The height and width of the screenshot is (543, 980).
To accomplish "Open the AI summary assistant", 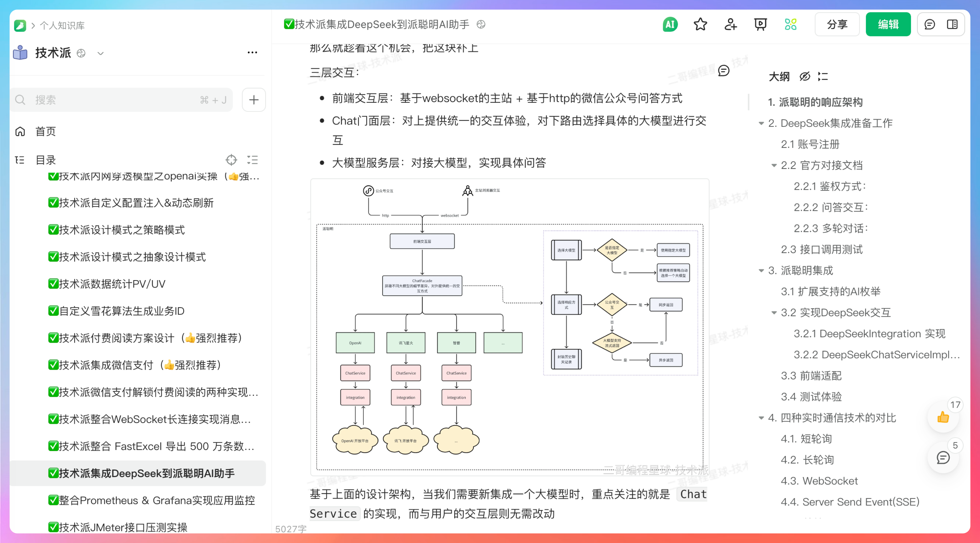I will (670, 24).
